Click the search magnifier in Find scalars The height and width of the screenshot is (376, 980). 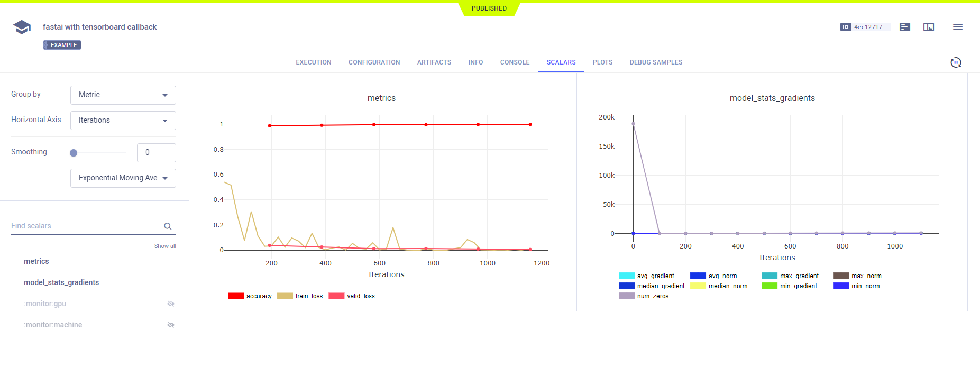168,226
